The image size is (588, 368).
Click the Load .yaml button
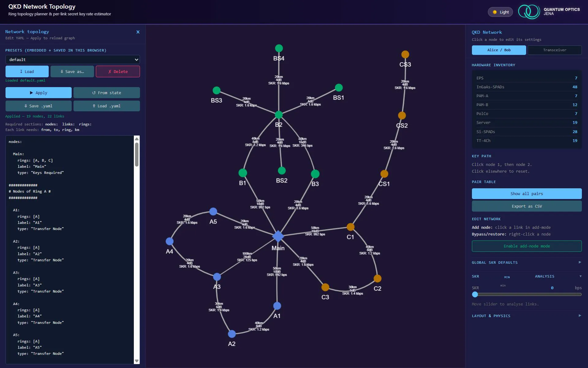[x=107, y=106]
